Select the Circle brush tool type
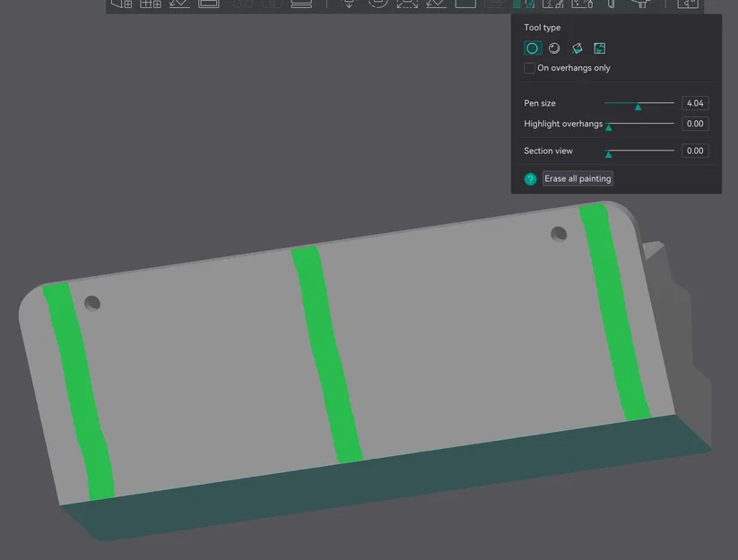 click(x=533, y=48)
